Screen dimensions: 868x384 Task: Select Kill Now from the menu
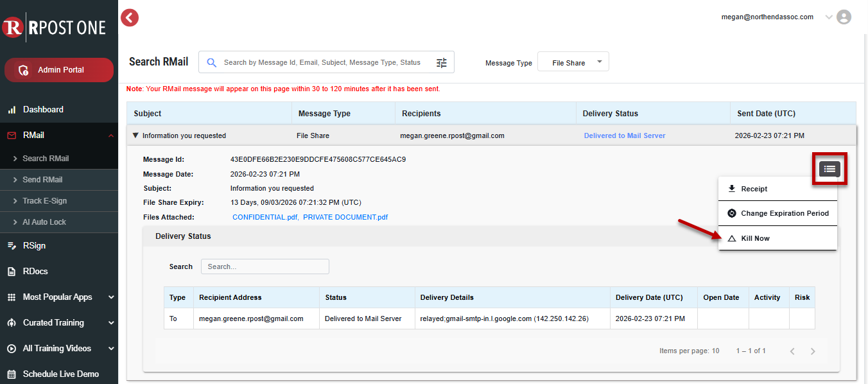click(x=755, y=238)
